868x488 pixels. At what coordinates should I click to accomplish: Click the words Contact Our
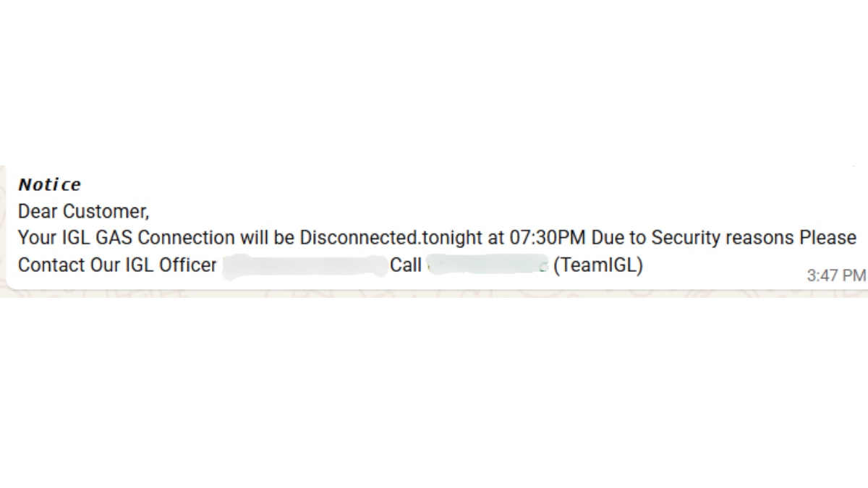click(69, 265)
